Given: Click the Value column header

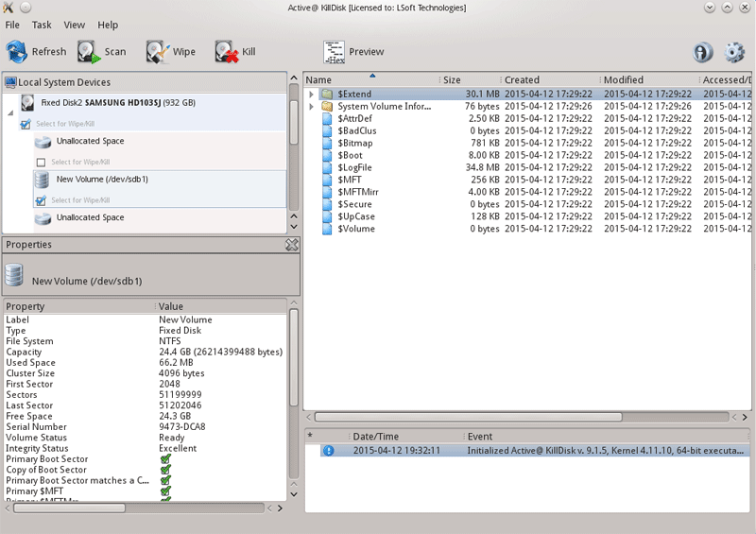Looking at the screenshot, I should tap(221, 306).
